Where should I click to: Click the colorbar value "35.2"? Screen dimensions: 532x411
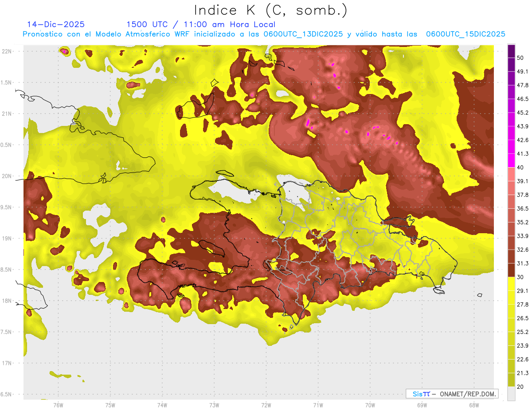point(523,222)
